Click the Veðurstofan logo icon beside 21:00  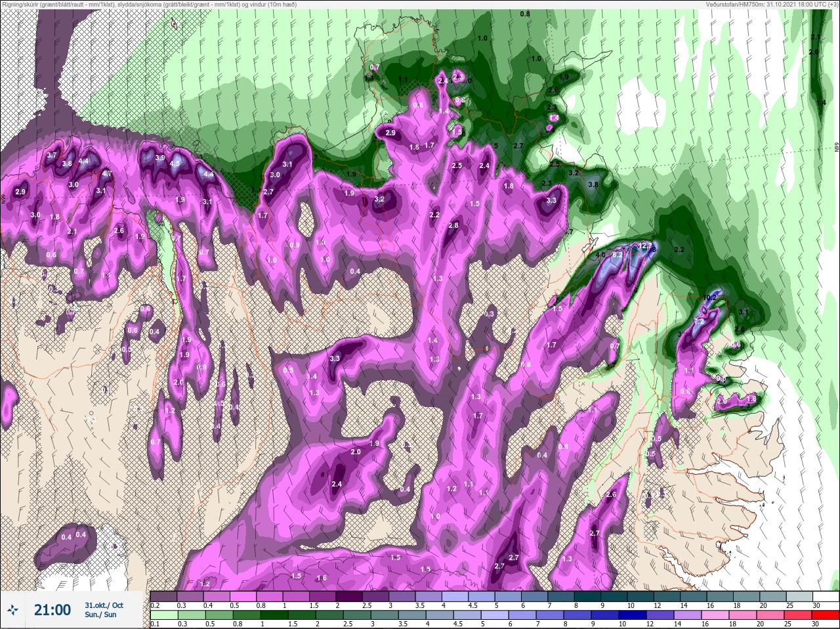12,610
